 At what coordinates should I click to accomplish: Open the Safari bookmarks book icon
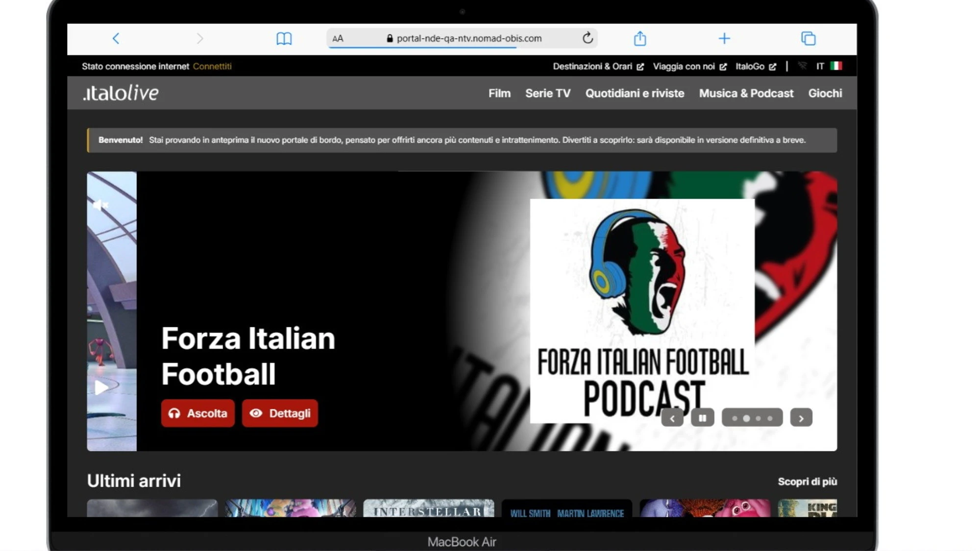pyautogui.click(x=284, y=38)
